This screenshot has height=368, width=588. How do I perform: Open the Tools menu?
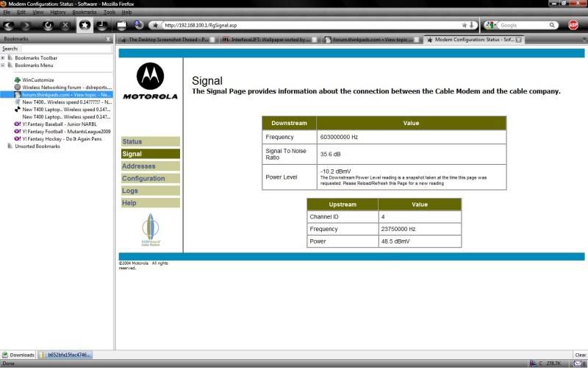click(109, 13)
